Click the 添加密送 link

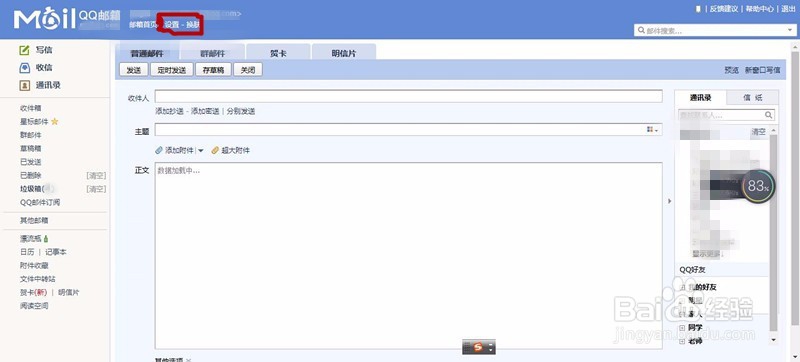pos(205,111)
